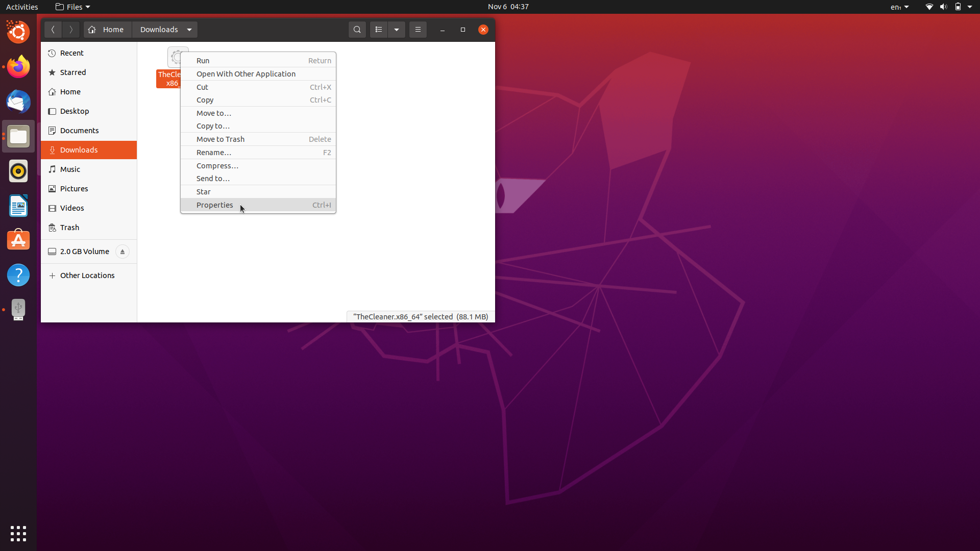Click the Ubuntu logo dock icon
Image resolution: width=980 pixels, height=551 pixels.
pos(18,32)
